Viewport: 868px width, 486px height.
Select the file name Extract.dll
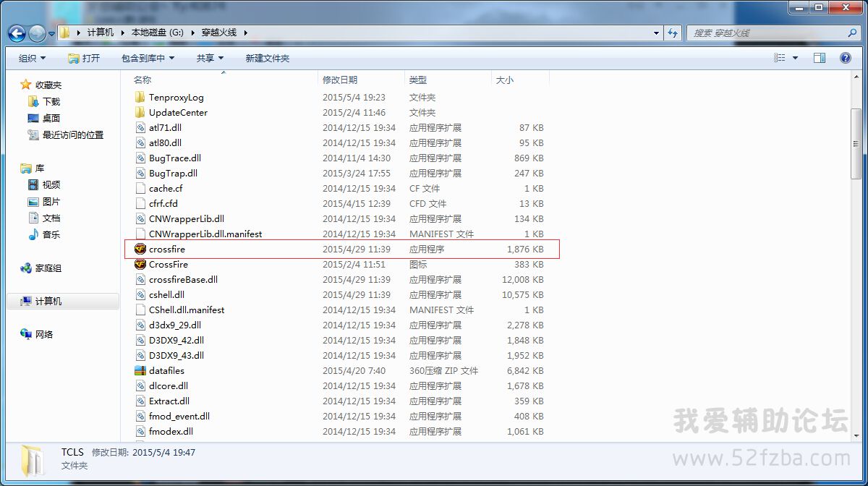pyautogui.click(x=169, y=401)
